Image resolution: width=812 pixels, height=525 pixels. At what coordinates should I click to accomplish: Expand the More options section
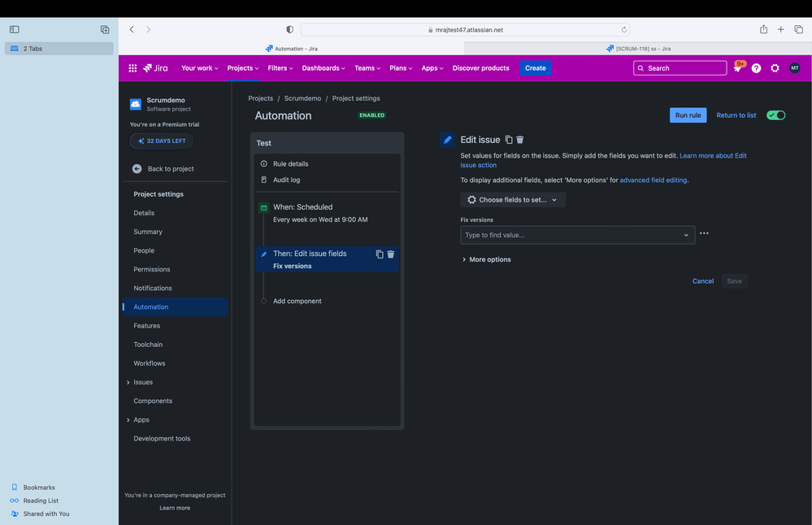point(484,261)
